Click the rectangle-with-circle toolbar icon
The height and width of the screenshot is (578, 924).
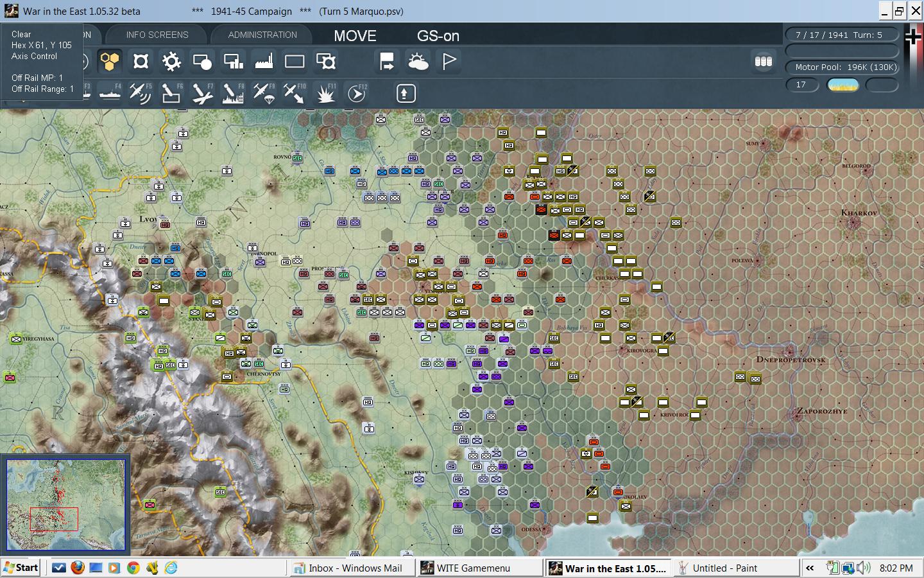pos(202,62)
